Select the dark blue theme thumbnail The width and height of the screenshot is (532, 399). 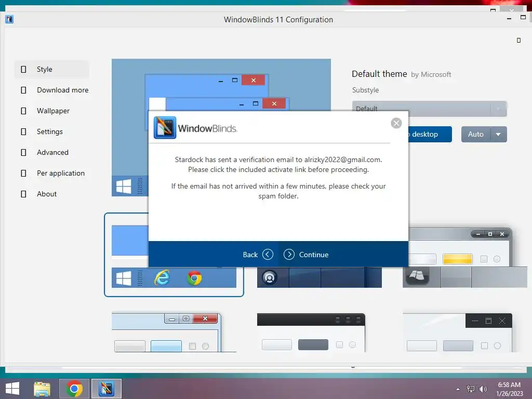[320, 277]
